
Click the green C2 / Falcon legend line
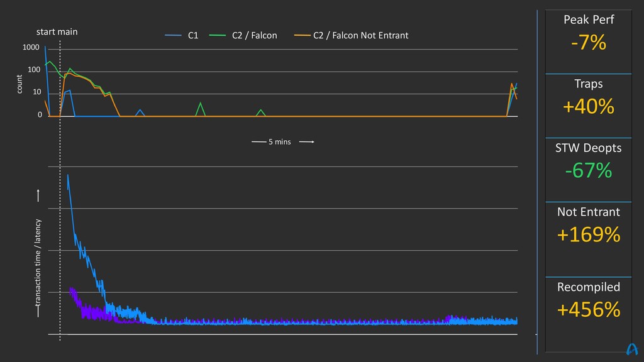click(x=217, y=36)
